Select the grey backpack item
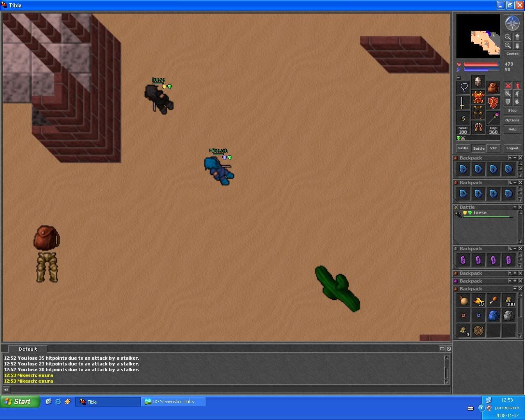Image resolution: width=525 pixels, height=420 pixels. [509, 315]
